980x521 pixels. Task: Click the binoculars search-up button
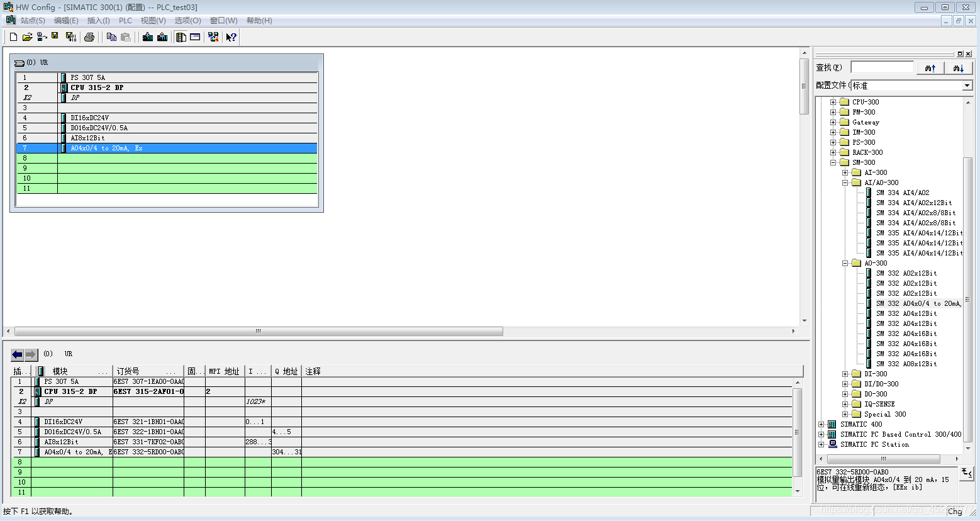[930, 68]
